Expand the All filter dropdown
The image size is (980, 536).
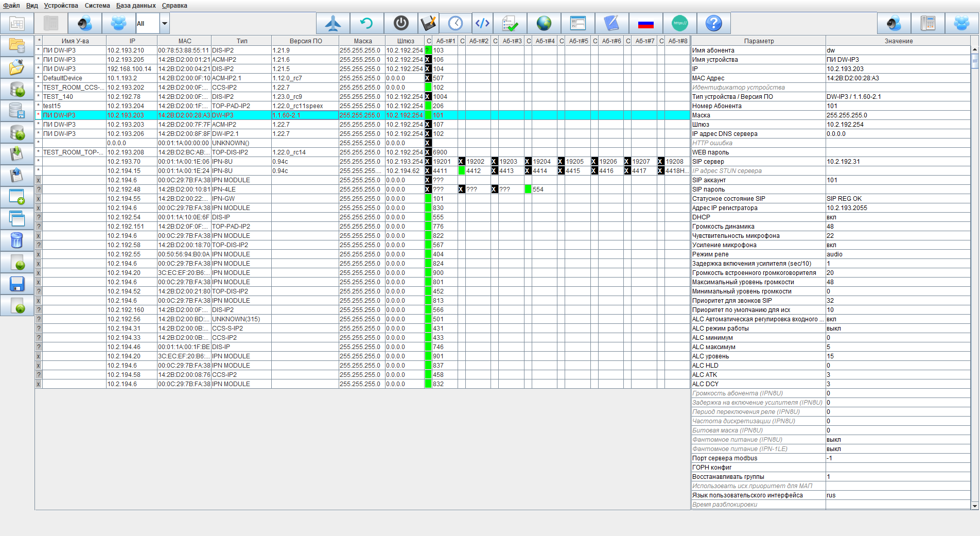tap(165, 24)
